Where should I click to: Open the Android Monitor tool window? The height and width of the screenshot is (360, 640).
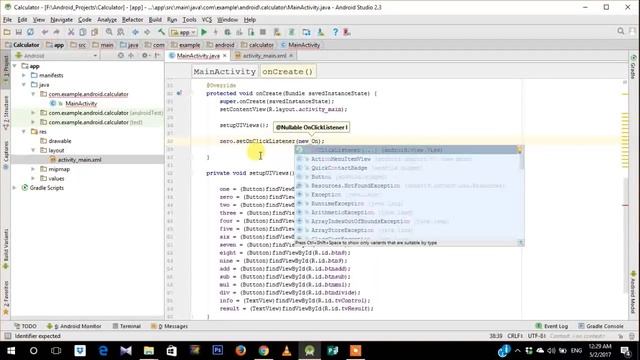point(74,326)
